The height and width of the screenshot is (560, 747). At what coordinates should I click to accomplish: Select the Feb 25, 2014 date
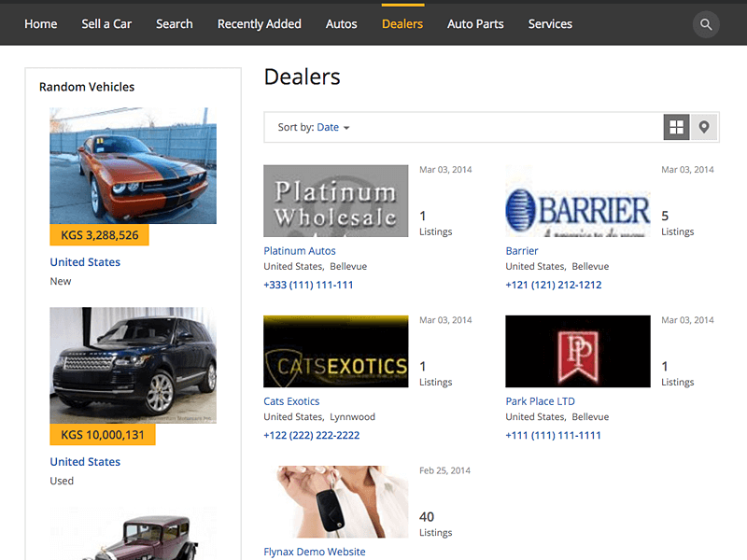coord(445,470)
